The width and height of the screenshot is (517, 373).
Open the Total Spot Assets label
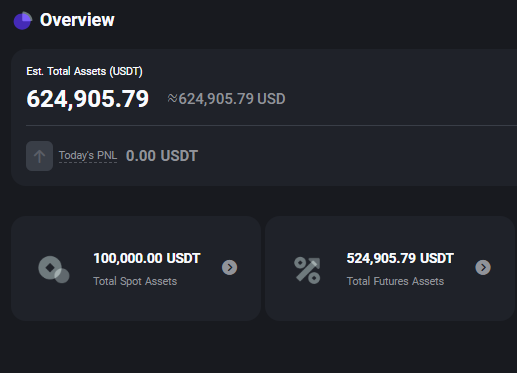pyautogui.click(x=135, y=281)
